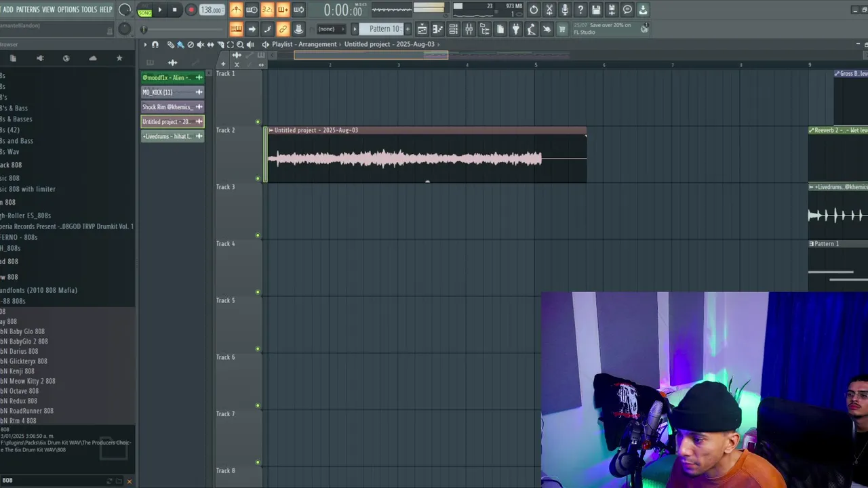Toggle loop recording mode
The image size is (868, 488).
coord(298,9)
